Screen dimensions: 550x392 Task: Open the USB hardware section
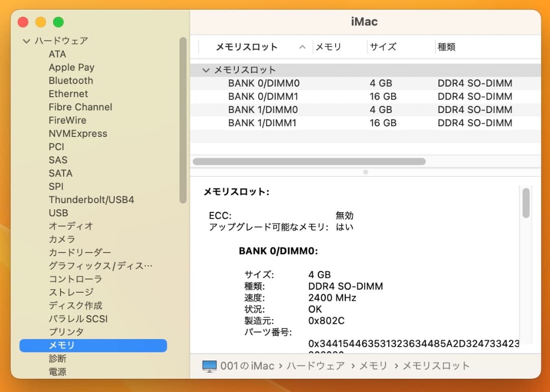point(58,213)
